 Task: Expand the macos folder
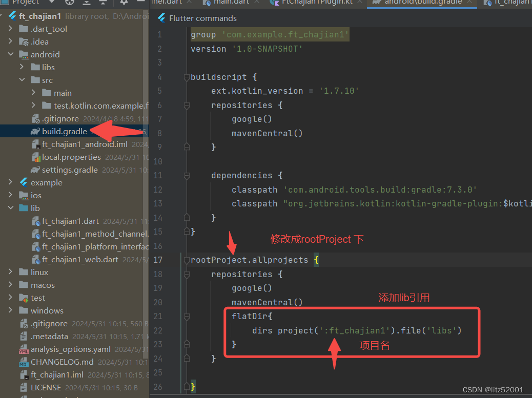click(x=10, y=284)
